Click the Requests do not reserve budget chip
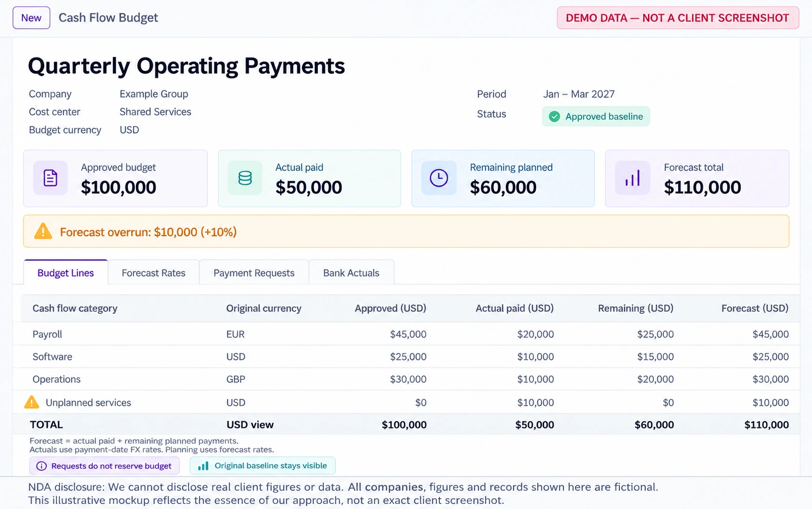Viewport: 812px width, 509px height. click(105, 466)
